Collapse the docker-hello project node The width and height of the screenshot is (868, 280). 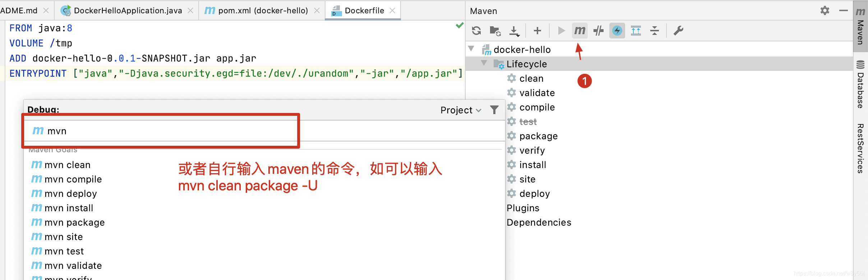click(x=471, y=49)
